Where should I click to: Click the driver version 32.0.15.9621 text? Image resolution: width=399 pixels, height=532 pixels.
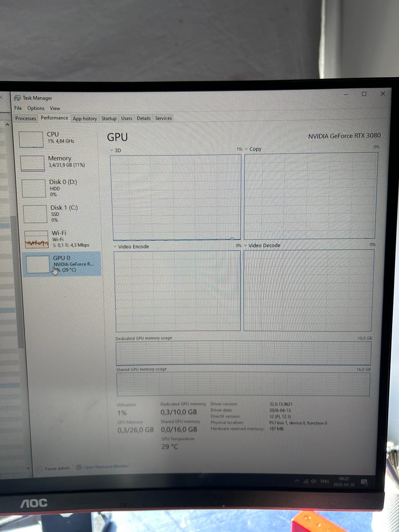tap(281, 404)
